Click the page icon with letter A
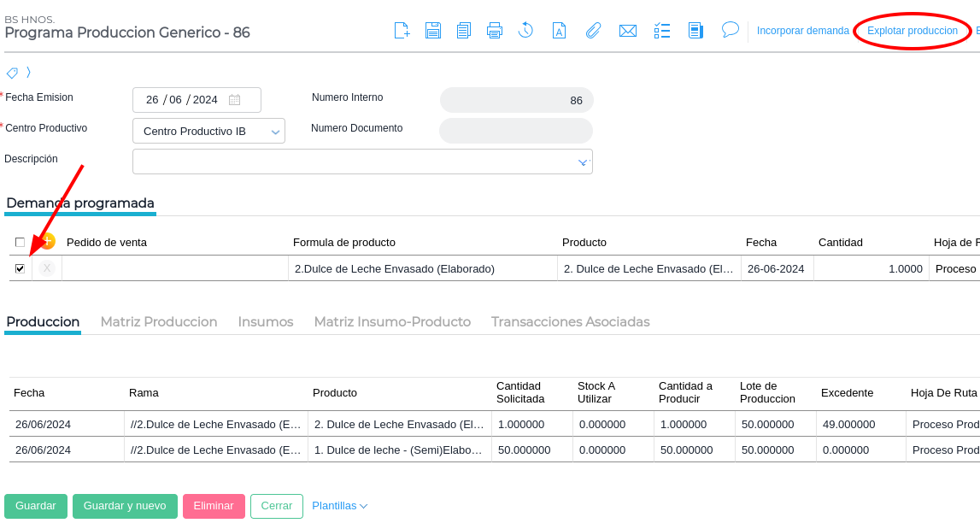Screen dimensions: 980x529 (x=560, y=30)
